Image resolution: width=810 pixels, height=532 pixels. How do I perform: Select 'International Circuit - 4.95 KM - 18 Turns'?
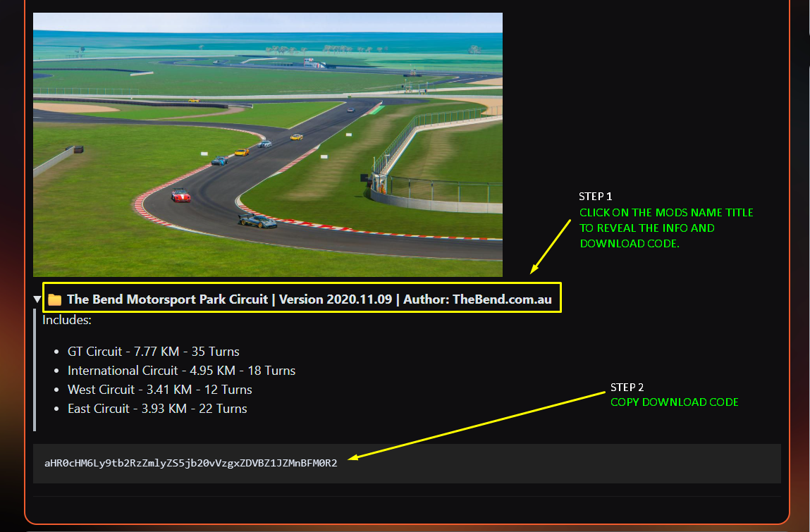click(x=181, y=371)
